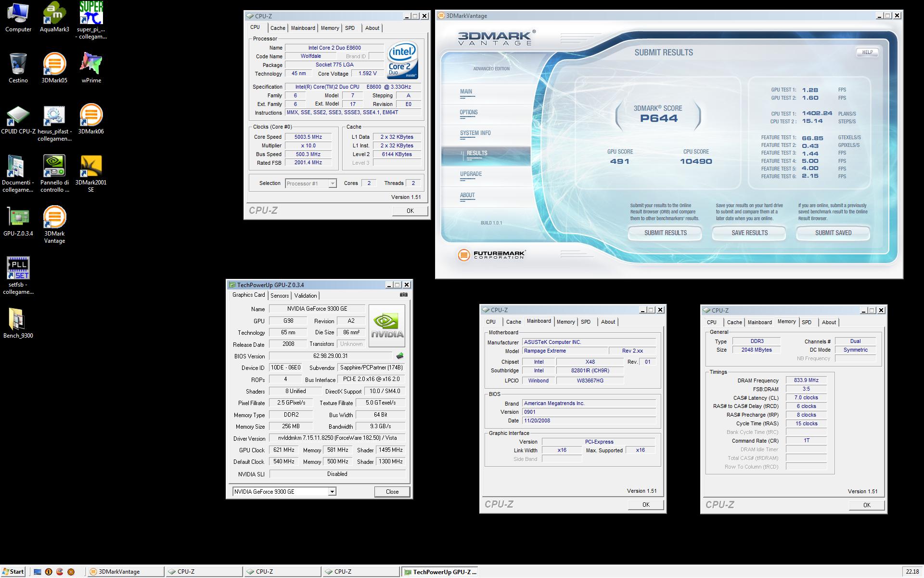This screenshot has width=924, height=578.
Task: Open NVIDIA GeForce 9300 GE GPU dropdown
Action: [x=284, y=492]
